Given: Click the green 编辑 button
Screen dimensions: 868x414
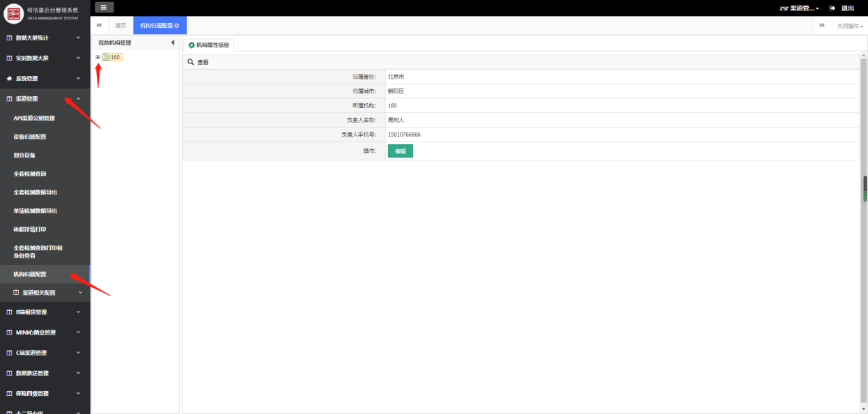Looking at the screenshot, I should tap(401, 151).
